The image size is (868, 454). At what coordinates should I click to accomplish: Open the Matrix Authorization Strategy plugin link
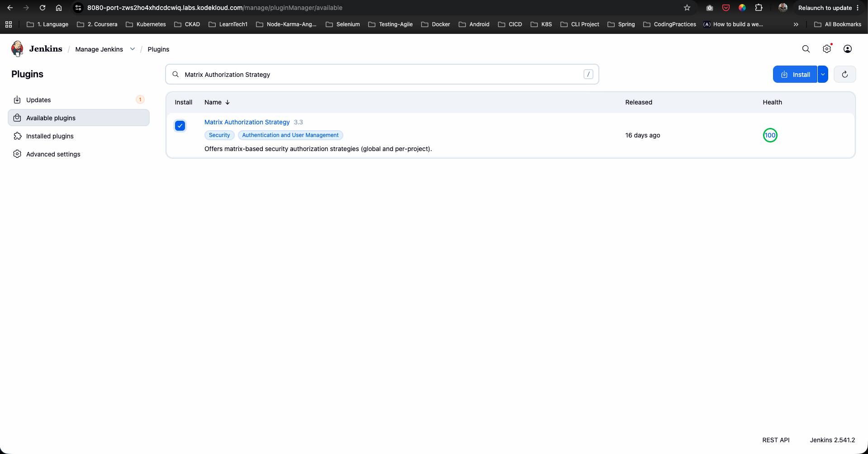point(247,122)
